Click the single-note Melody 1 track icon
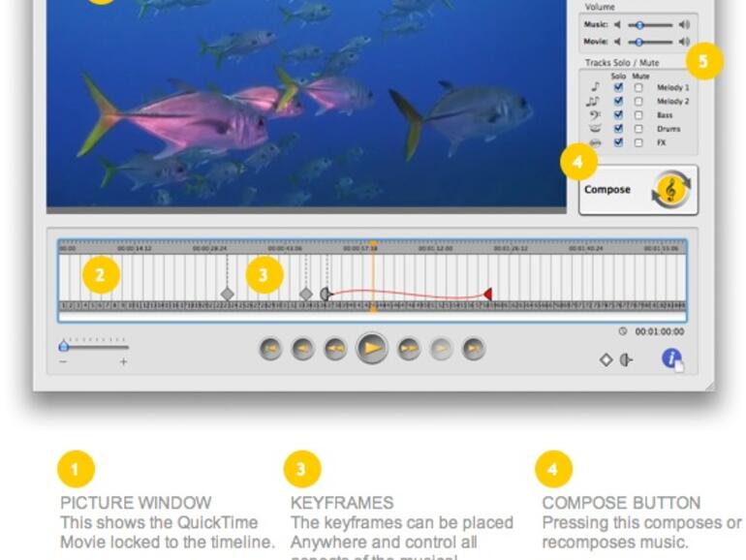This screenshot has height=560, width=746. (x=595, y=87)
